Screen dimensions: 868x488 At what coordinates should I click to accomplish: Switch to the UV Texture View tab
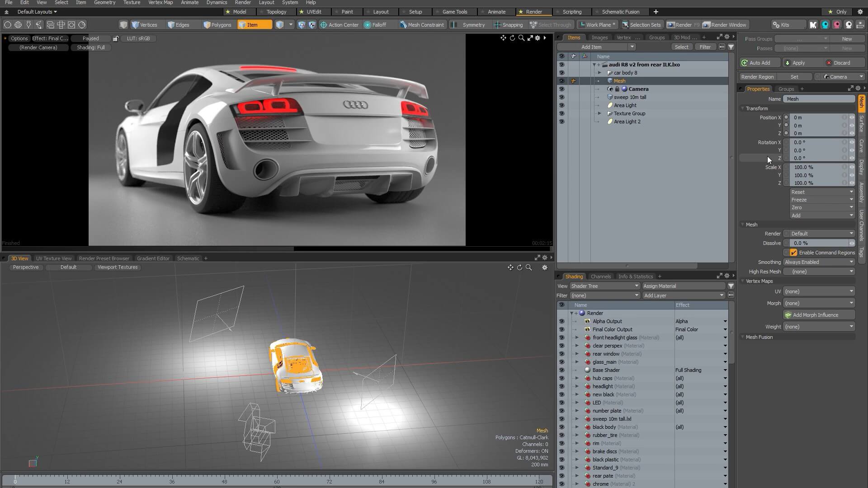click(54, 258)
